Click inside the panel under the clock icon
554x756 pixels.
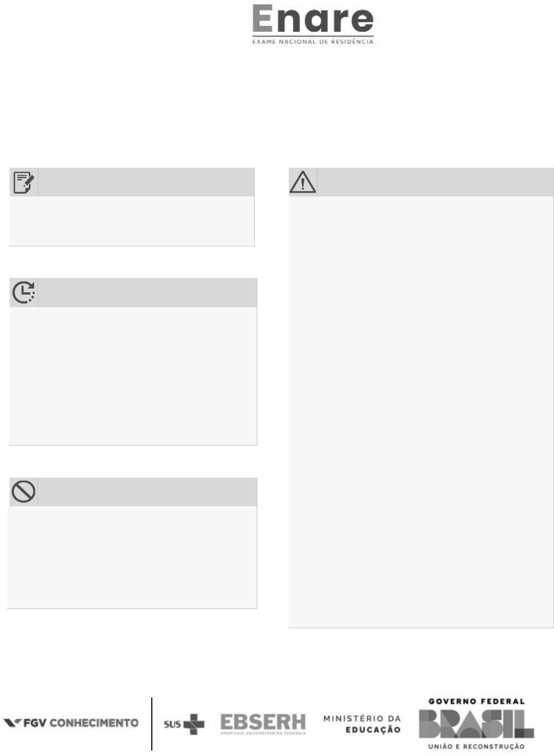pos(133,375)
